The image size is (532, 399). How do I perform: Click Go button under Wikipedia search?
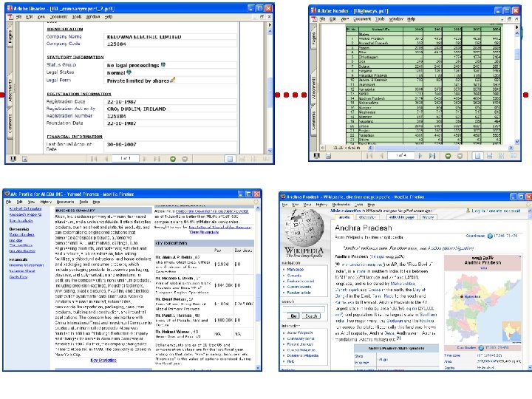click(293, 316)
